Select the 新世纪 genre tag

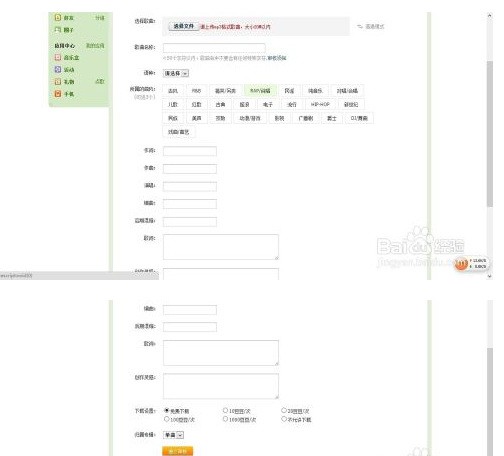coord(351,104)
